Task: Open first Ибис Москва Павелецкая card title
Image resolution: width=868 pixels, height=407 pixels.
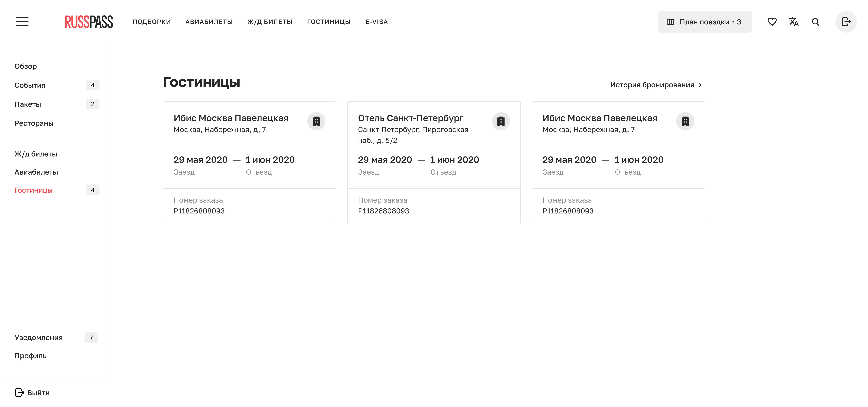Action: click(x=231, y=118)
